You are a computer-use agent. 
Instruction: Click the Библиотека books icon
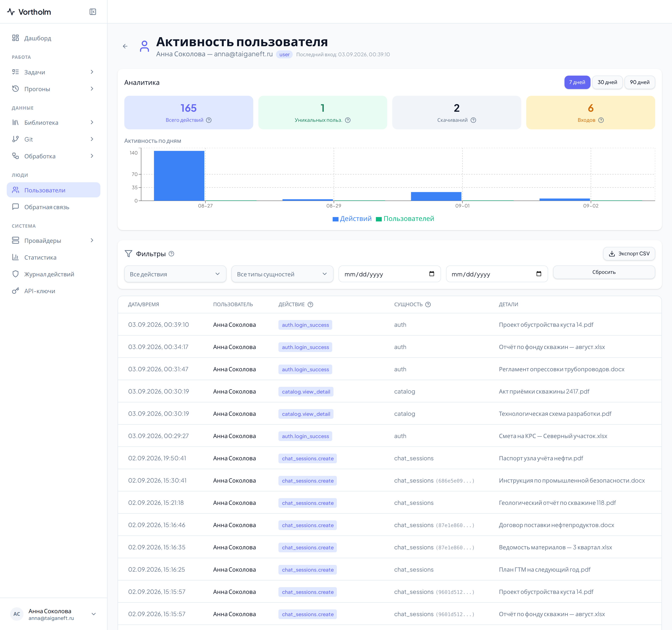[16, 122]
